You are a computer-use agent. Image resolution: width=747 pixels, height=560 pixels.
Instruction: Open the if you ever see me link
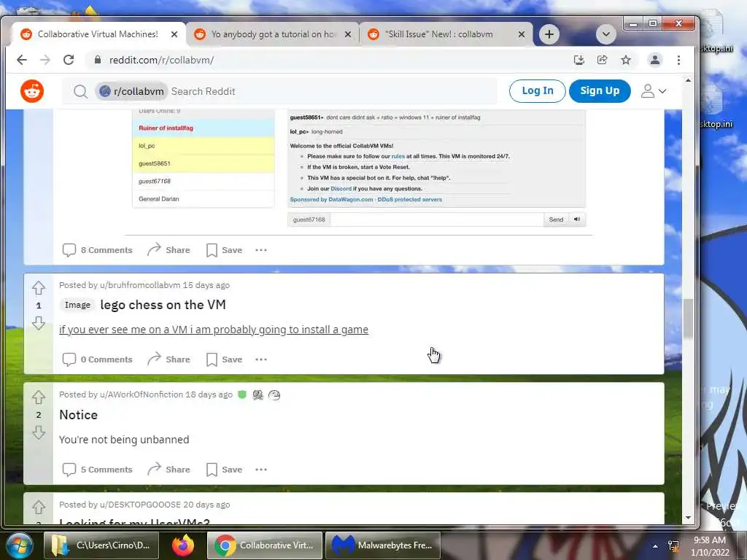tap(214, 330)
